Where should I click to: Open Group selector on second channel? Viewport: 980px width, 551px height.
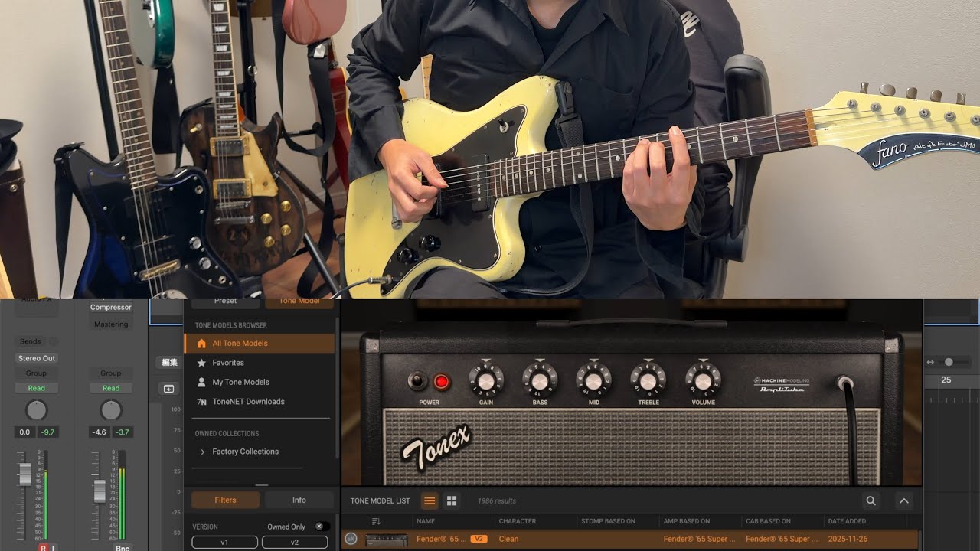pyautogui.click(x=111, y=373)
